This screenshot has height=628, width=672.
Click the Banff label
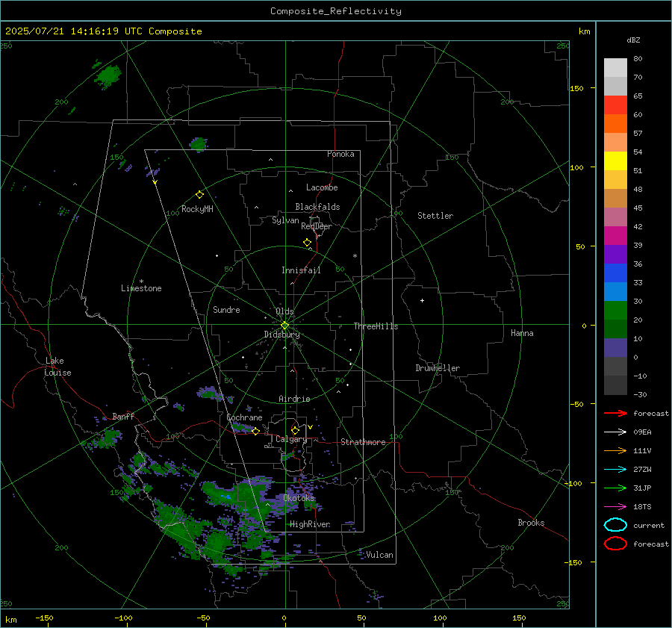click(123, 417)
